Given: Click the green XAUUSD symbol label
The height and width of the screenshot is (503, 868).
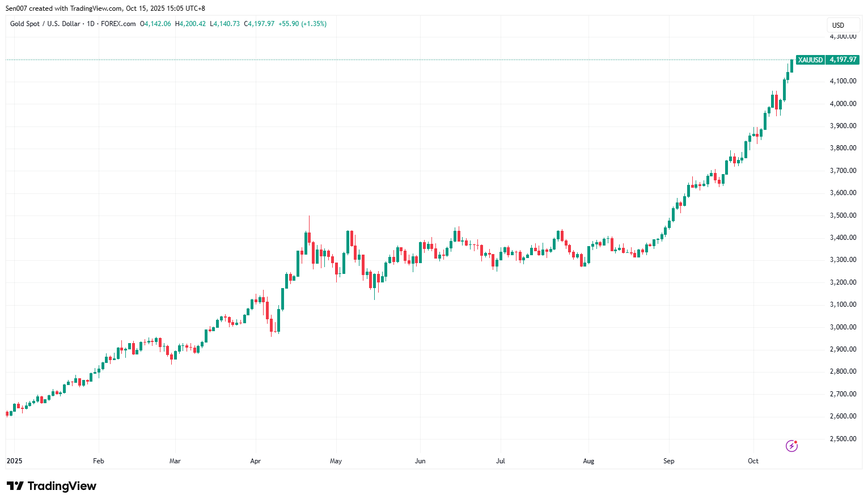Looking at the screenshot, I should 810,60.
